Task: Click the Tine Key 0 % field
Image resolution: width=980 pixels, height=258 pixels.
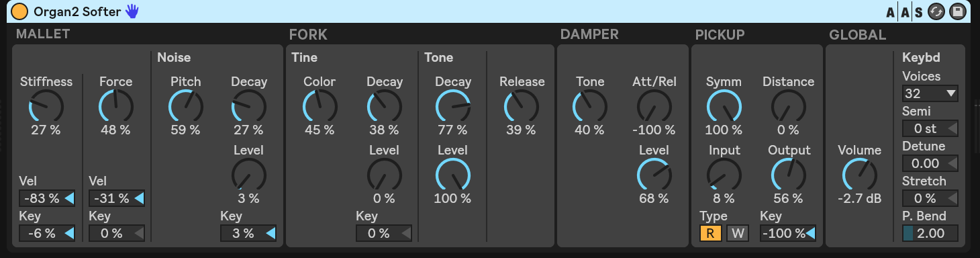Action: click(383, 233)
